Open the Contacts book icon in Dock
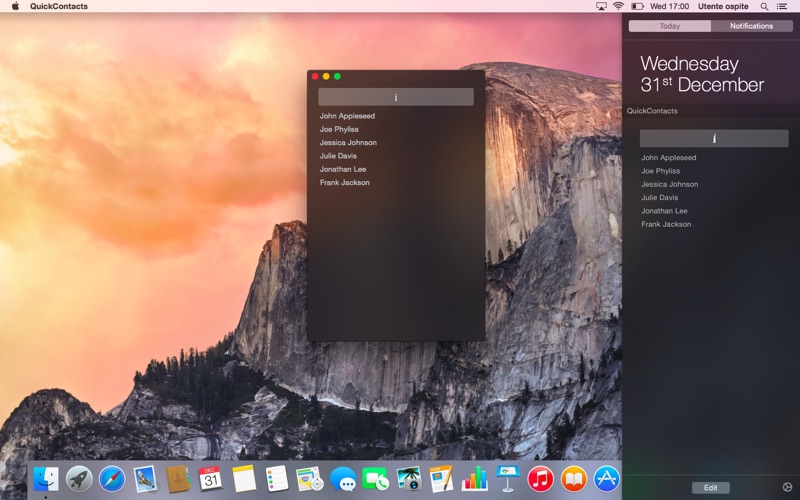This screenshot has height=500, width=800. (178, 479)
